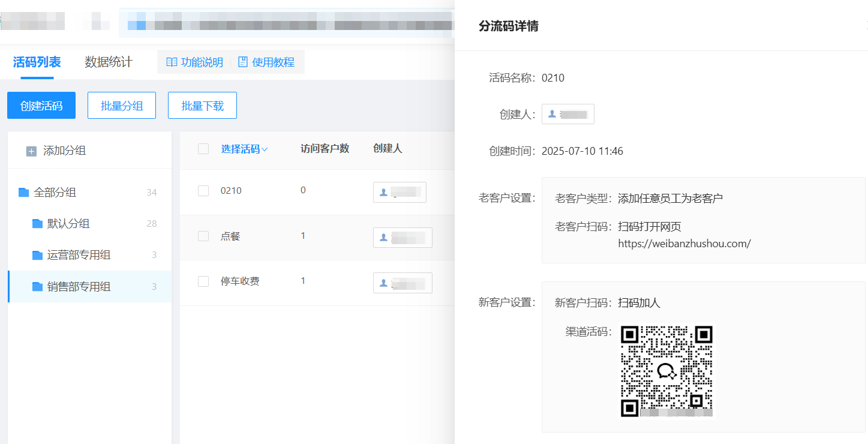This screenshot has width=868, height=444.
Task: Click the user icon in the 0210 row's creator tag
Action: (x=383, y=192)
